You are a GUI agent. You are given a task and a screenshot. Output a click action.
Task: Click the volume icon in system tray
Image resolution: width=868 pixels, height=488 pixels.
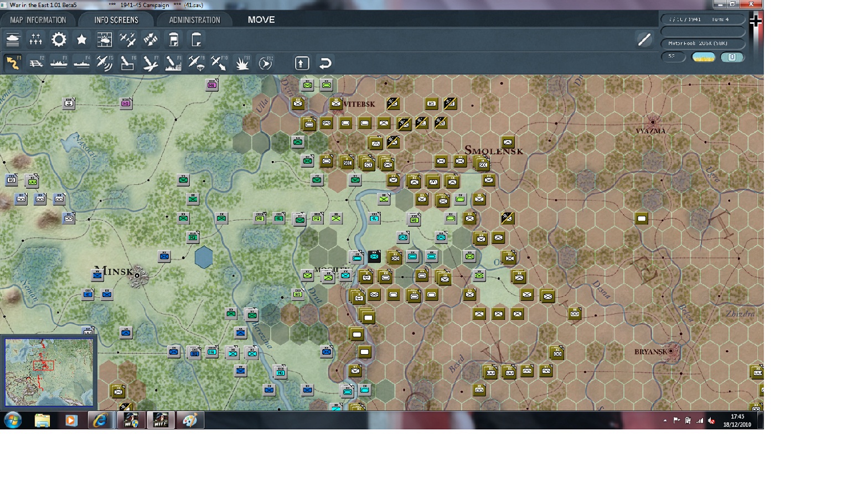(712, 420)
